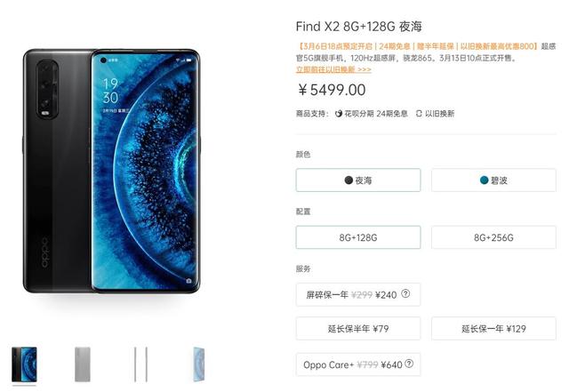Click the 花呗分期 installment icon
569x392 pixels.
339,114
